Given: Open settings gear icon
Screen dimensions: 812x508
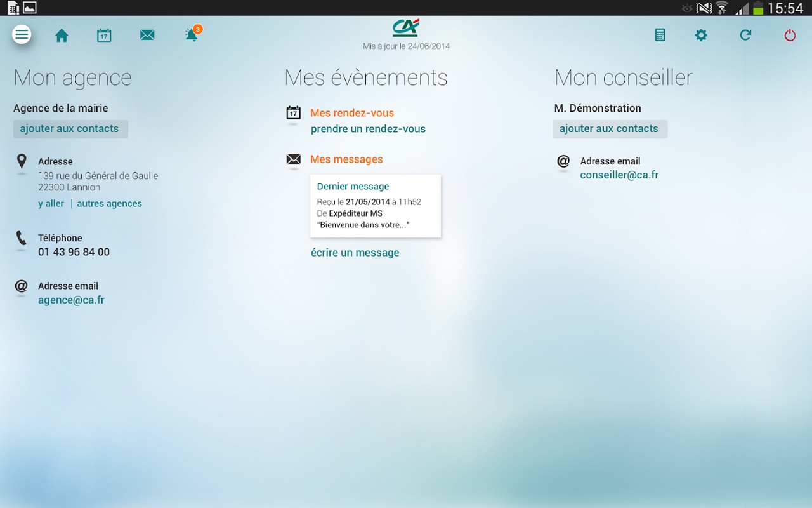Looking at the screenshot, I should 701,36.
